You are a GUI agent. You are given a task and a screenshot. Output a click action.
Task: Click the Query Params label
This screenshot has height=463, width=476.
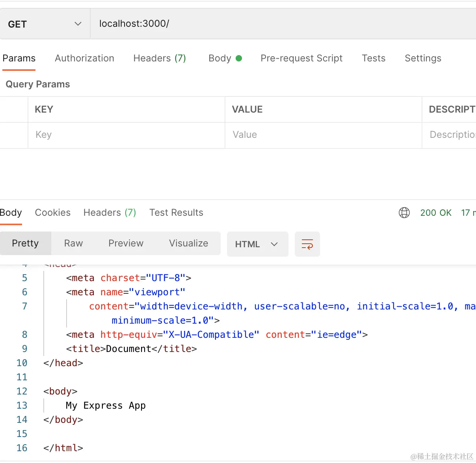38,84
